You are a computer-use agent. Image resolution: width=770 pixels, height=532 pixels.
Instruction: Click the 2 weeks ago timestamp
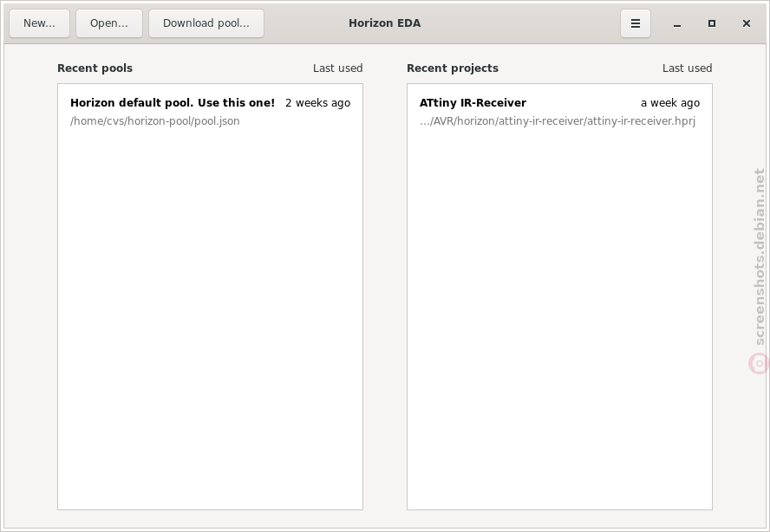[x=317, y=103]
